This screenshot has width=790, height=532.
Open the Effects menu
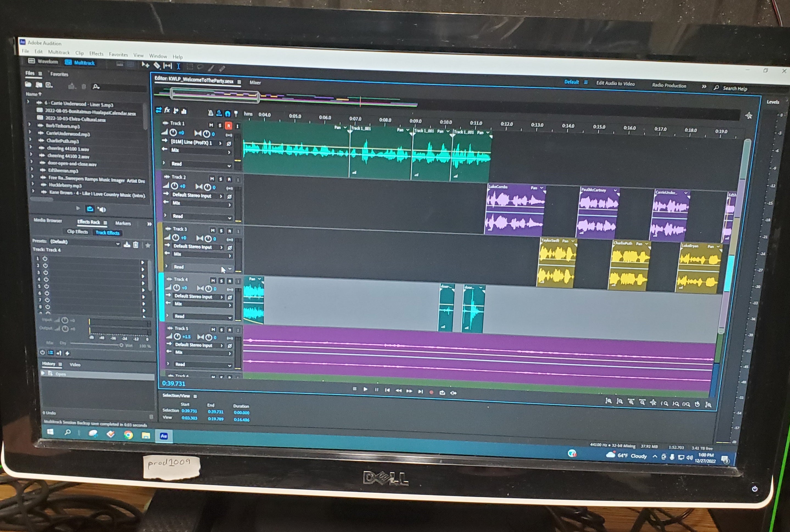point(96,54)
